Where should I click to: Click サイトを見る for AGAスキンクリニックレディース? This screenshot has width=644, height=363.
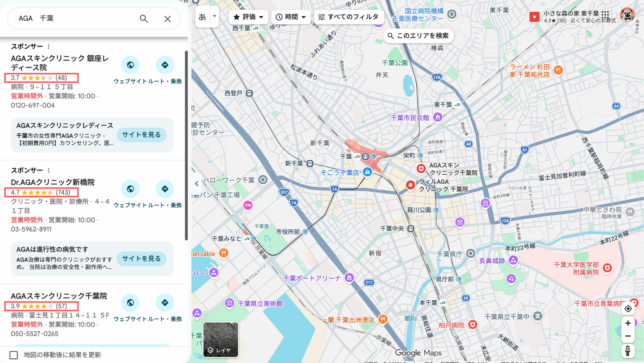click(x=142, y=135)
